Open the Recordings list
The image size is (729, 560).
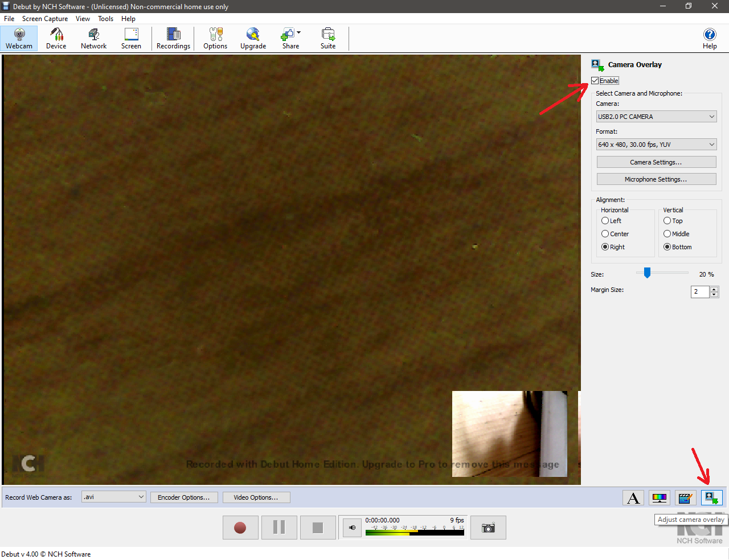[x=173, y=39]
